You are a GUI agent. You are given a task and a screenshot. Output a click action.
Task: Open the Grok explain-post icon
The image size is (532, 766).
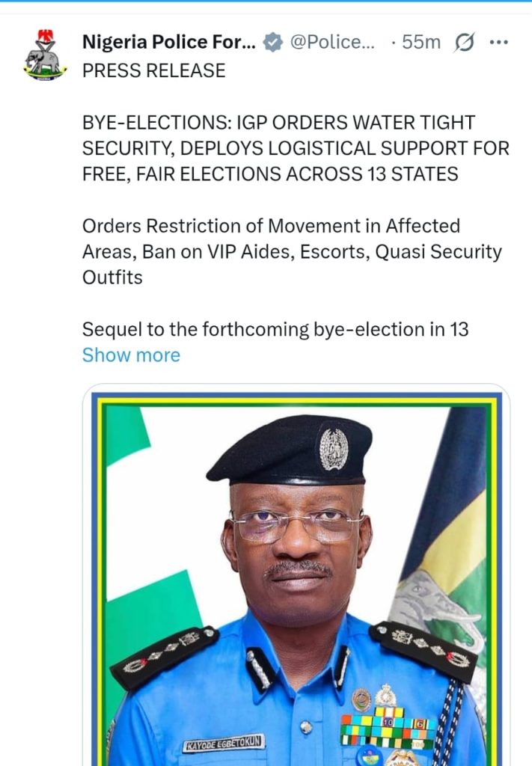click(464, 43)
